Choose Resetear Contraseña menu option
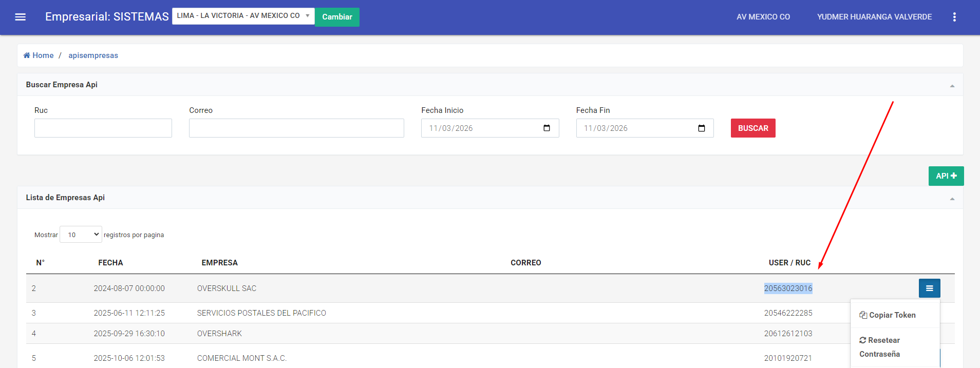Image resolution: width=980 pixels, height=368 pixels. [880, 347]
